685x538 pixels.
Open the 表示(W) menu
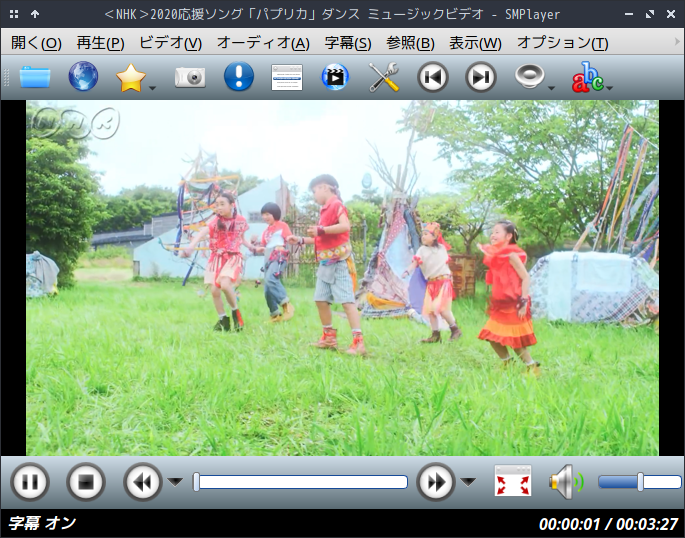pyautogui.click(x=475, y=43)
